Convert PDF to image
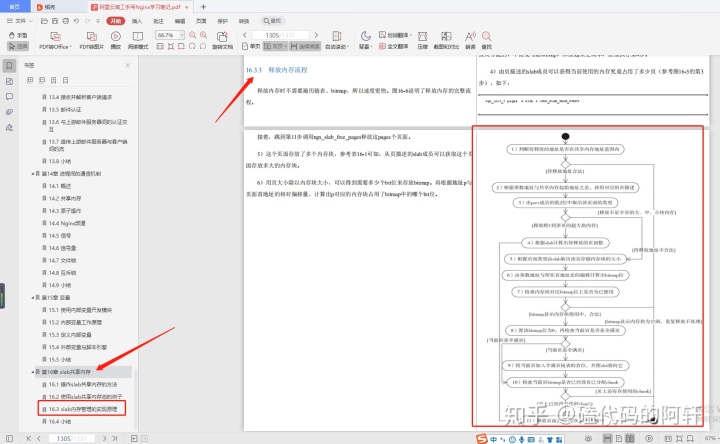 pyautogui.click(x=92, y=40)
